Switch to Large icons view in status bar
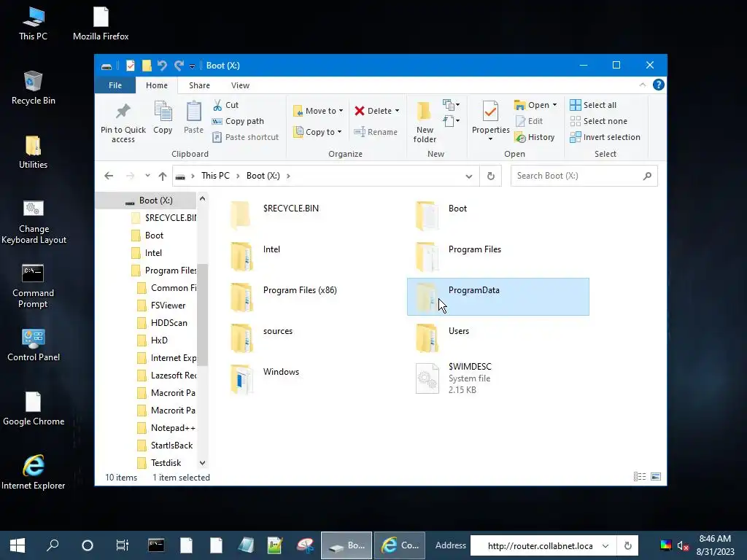 pos(656,477)
